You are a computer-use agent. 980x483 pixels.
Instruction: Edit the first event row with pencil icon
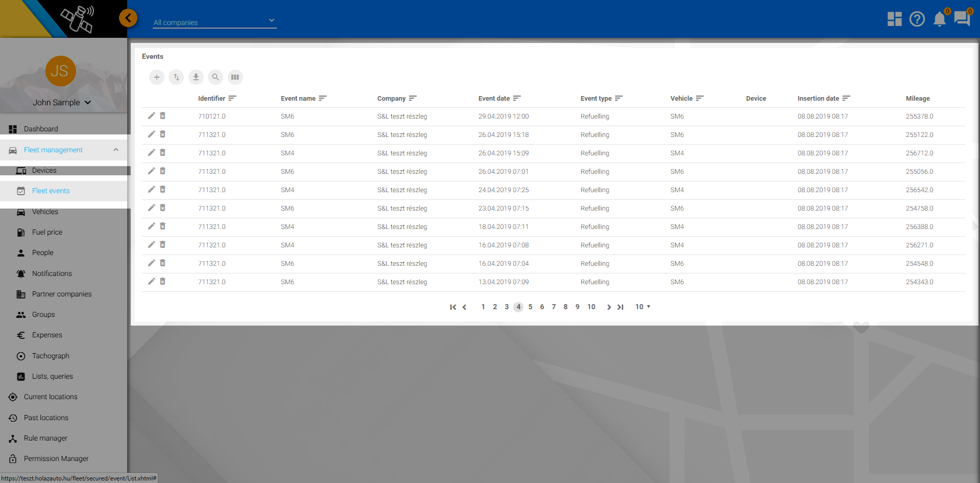(151, 116)
